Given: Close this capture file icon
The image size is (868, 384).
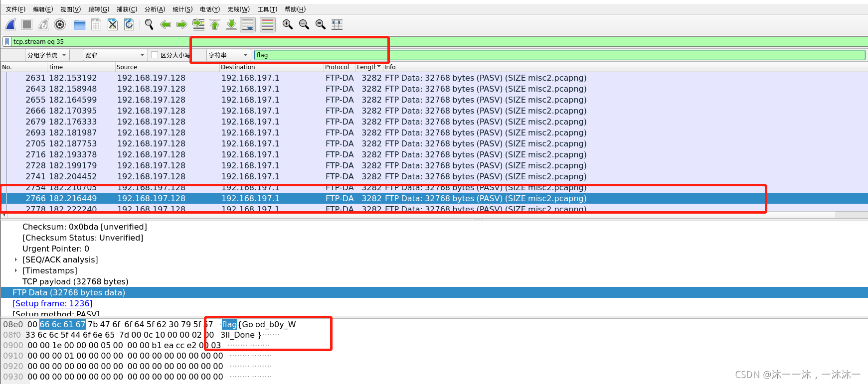Looking at the screenshot, I should 113,24.
